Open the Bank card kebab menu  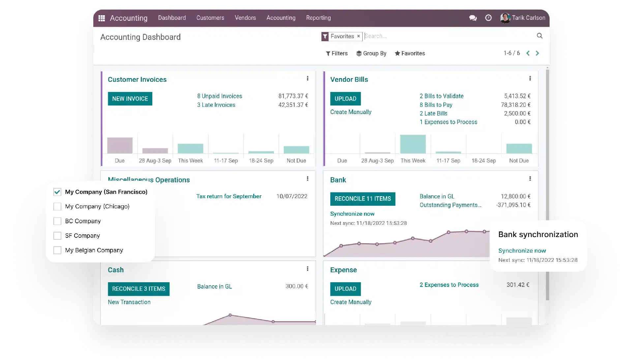click(x=530, y=179)
